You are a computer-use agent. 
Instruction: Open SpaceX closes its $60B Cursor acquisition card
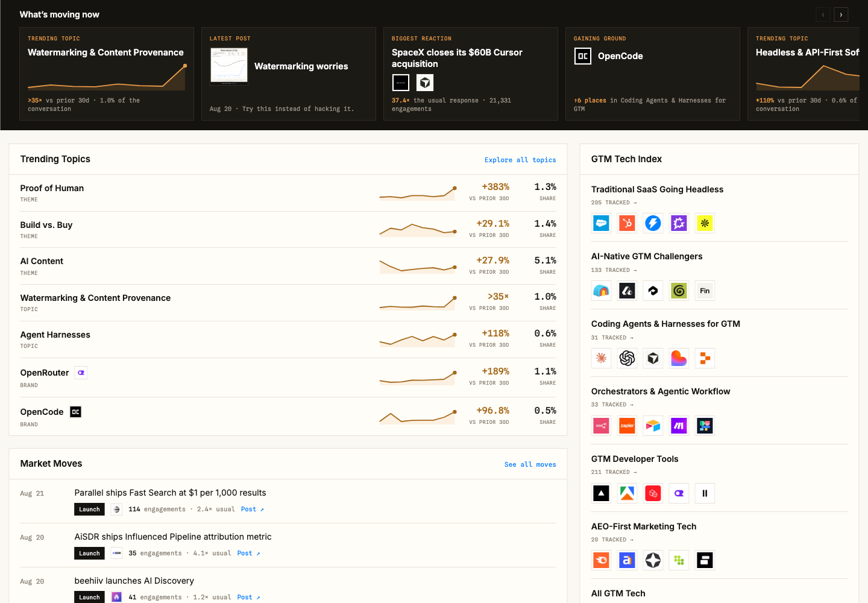(x=471, y=74)
